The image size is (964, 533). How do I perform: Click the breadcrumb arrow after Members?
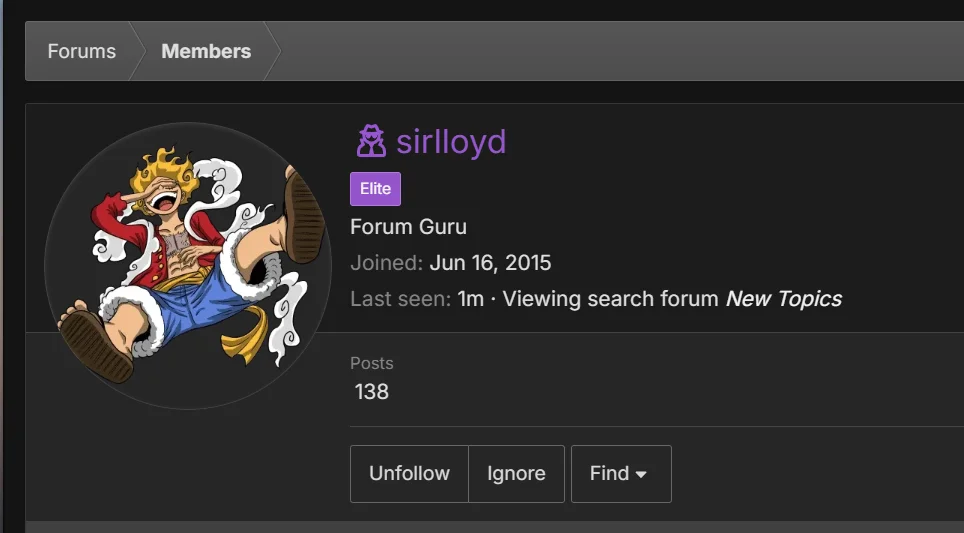tap(273, 51)
